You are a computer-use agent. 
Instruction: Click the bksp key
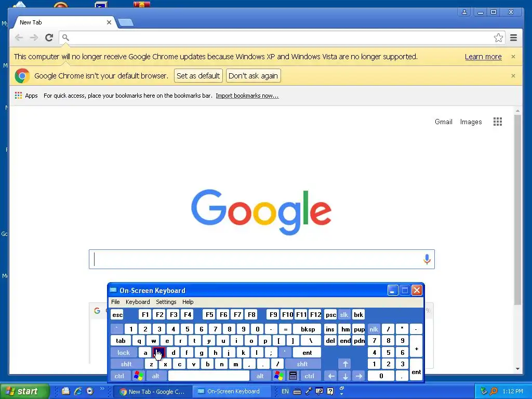pos(308,329)
